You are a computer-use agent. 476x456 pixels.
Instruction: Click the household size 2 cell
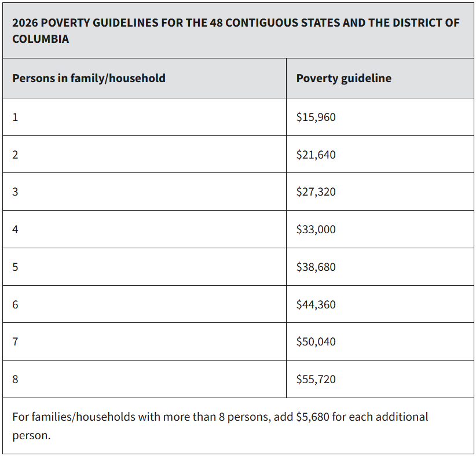[x=15, y=155]
